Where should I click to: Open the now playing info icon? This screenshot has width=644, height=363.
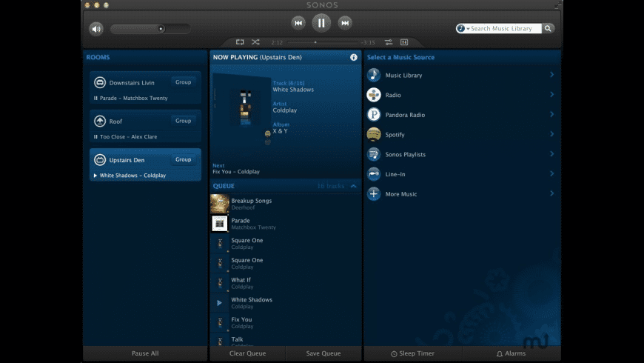point(354,57)
